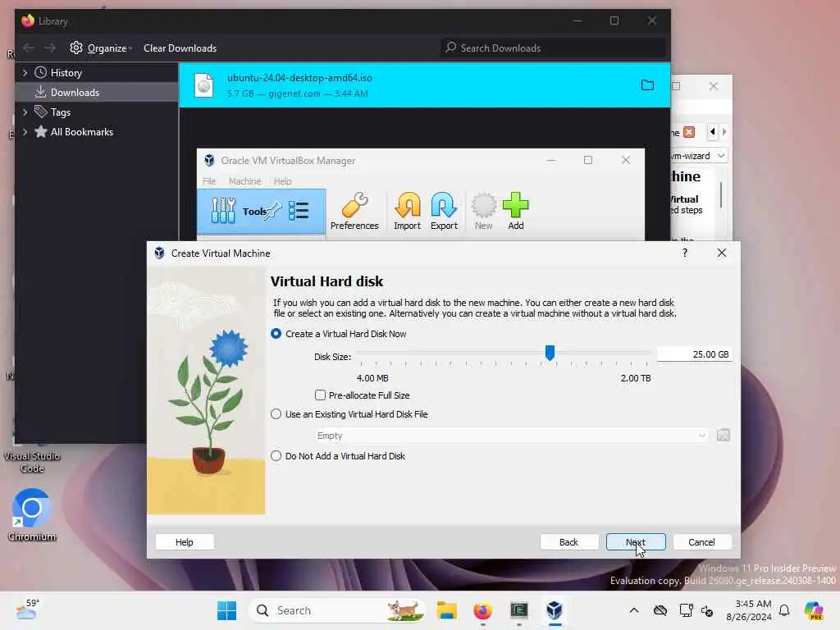Viewport: 840px width, 630px height.
Task: Click the question mark help icon in dialog
Action: 685,253
